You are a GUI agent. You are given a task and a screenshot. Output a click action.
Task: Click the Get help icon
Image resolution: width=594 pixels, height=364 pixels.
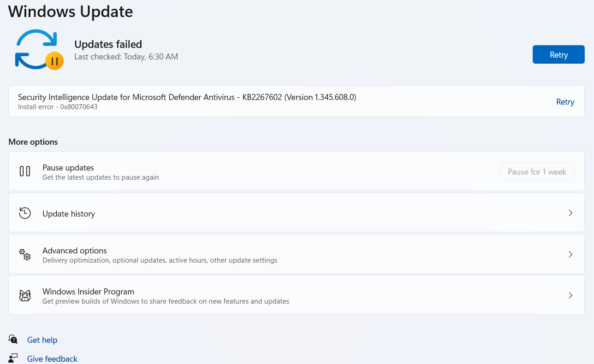[13, 339]
